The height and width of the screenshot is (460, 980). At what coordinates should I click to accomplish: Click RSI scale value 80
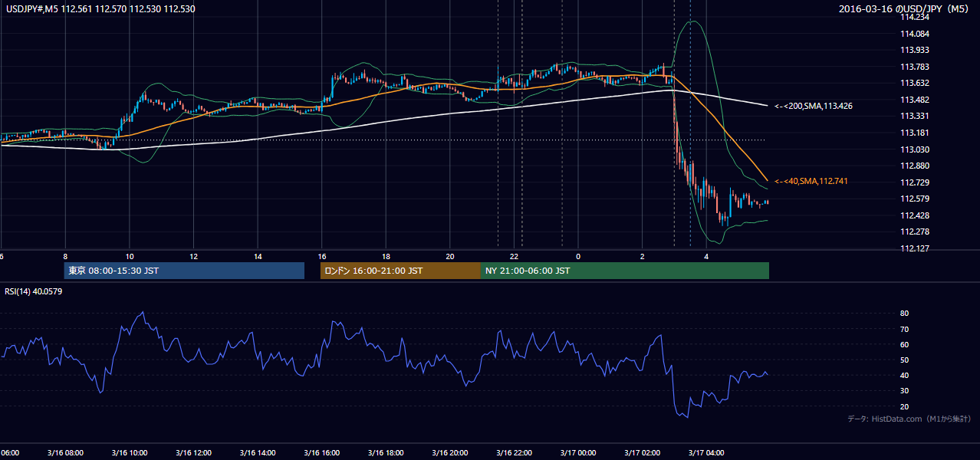tap(905, 314)
